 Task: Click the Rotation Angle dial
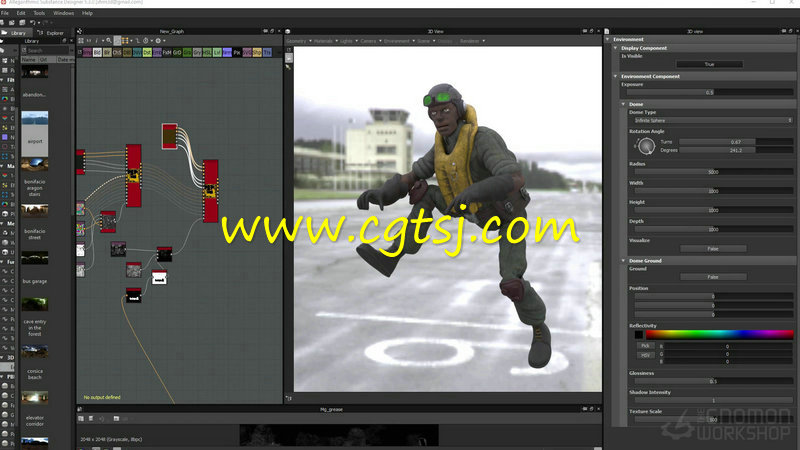tap(646, 146)
